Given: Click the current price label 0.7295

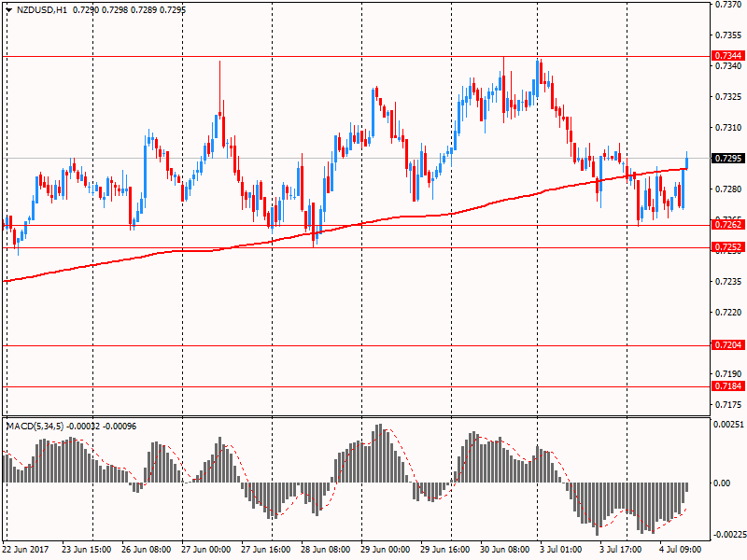Looking at the screenshot, I should (x=728, y=158).
